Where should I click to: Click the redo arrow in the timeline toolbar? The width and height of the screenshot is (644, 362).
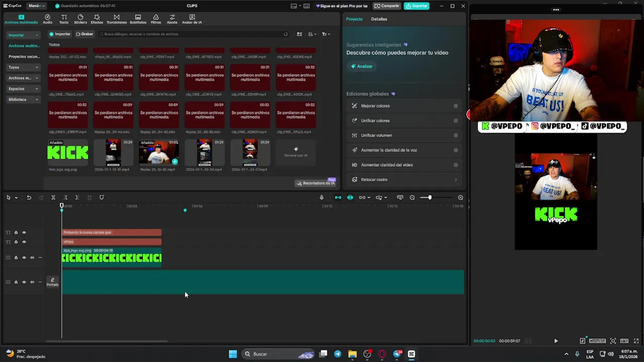tap(41, 198)
